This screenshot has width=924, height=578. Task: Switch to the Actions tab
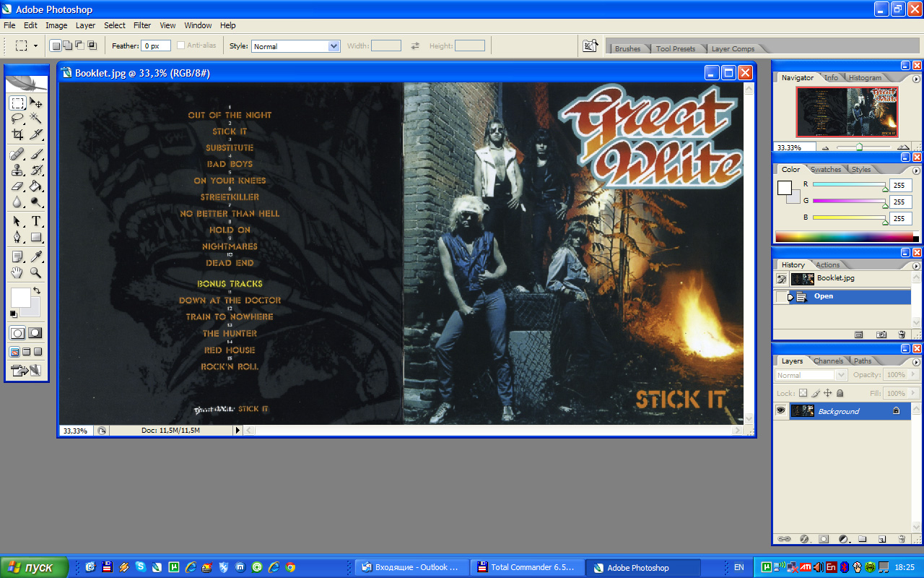point(827,264)
